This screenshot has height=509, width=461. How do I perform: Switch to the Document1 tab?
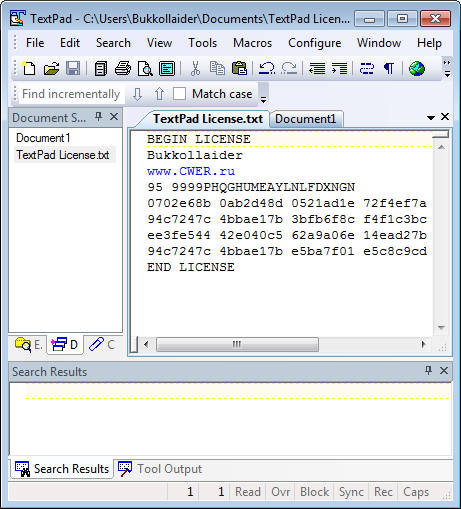(305, 119)
